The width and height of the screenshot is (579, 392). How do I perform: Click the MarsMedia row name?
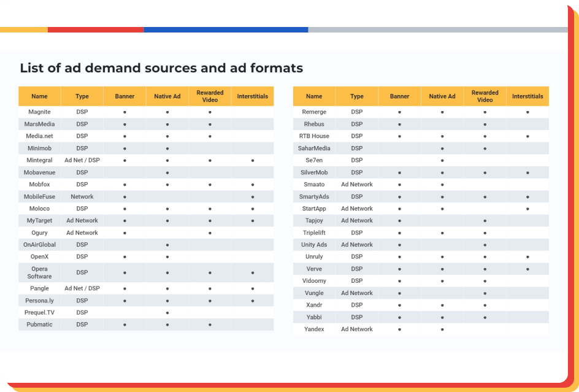tap(39, 124)
